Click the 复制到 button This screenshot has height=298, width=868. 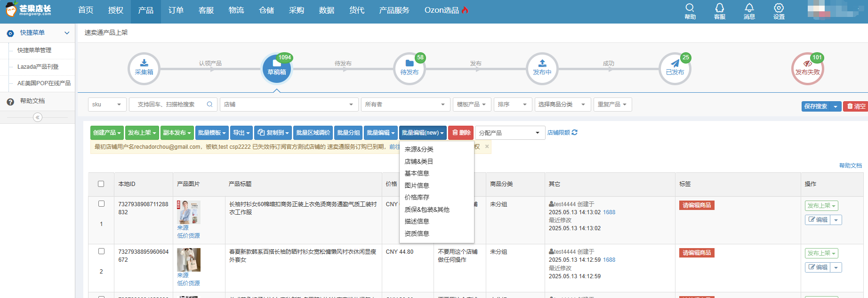pos(273,133)
